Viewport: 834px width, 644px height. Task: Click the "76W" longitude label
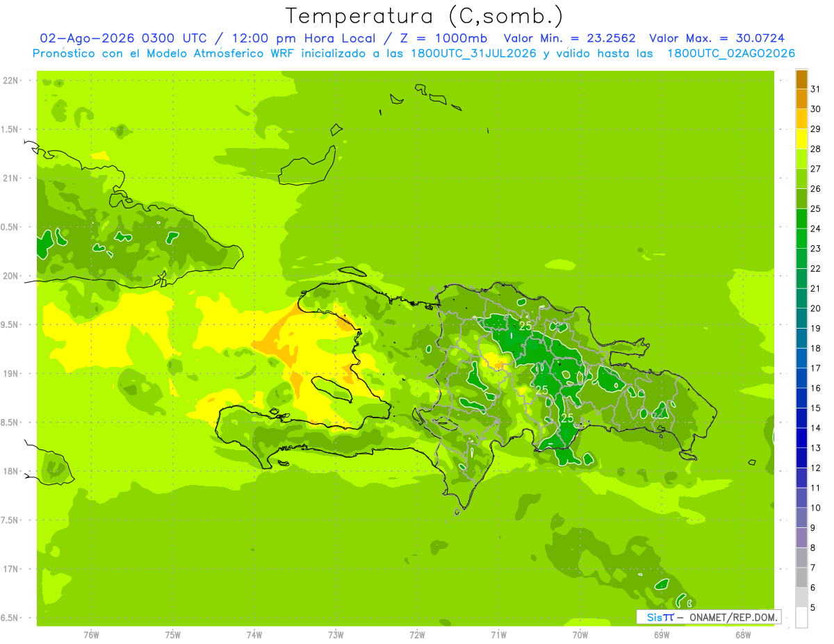coord(91,635)
